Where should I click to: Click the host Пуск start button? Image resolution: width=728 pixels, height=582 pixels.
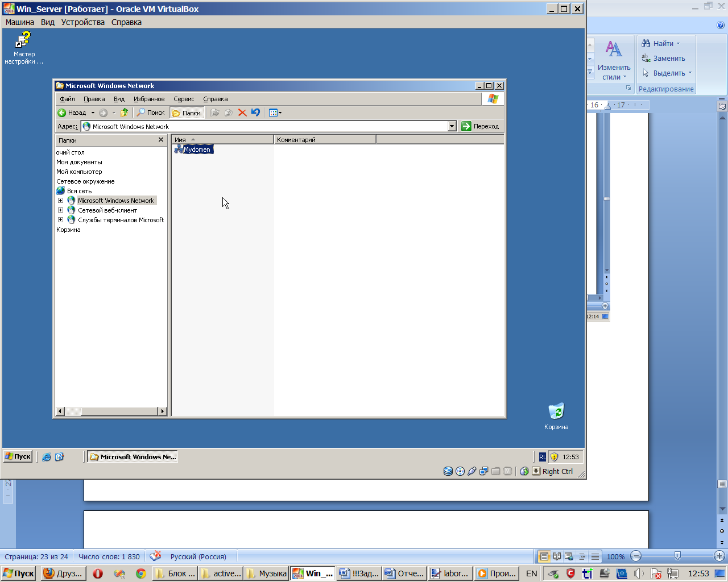19,573
